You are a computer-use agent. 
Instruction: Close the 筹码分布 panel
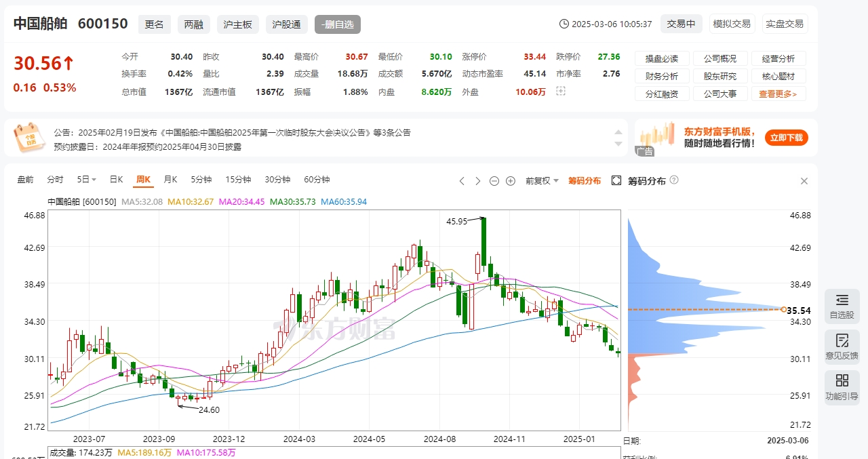coord(804,181)
